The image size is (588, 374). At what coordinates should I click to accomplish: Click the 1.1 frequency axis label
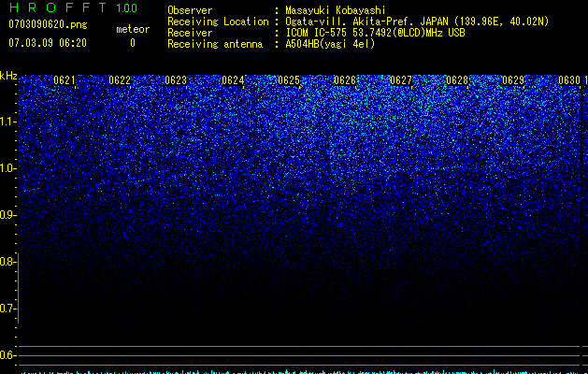coord(7,122)
